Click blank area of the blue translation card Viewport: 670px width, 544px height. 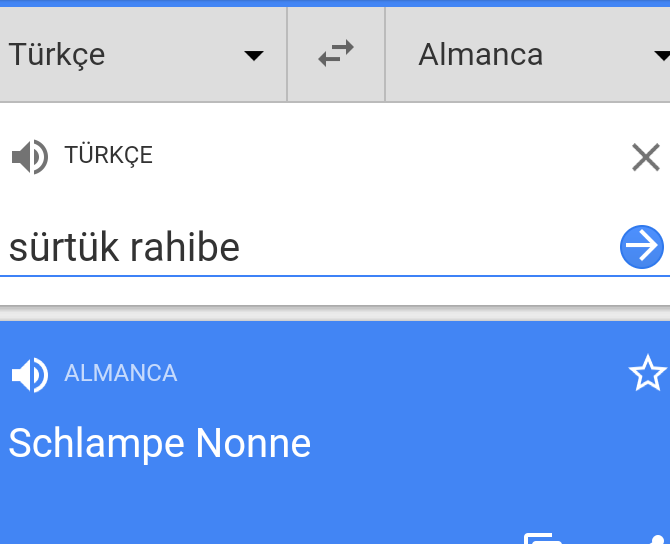300,500
